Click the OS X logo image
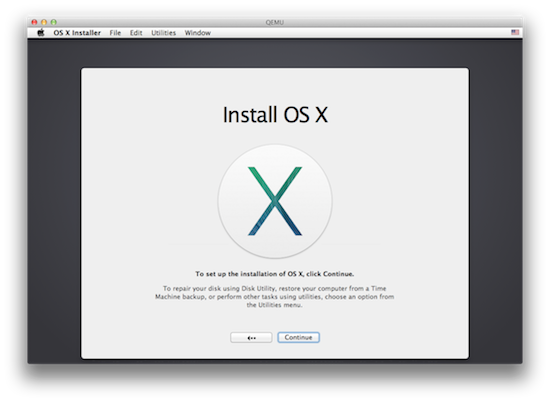Viewport: 550px width, 402px height. [275, 201]
